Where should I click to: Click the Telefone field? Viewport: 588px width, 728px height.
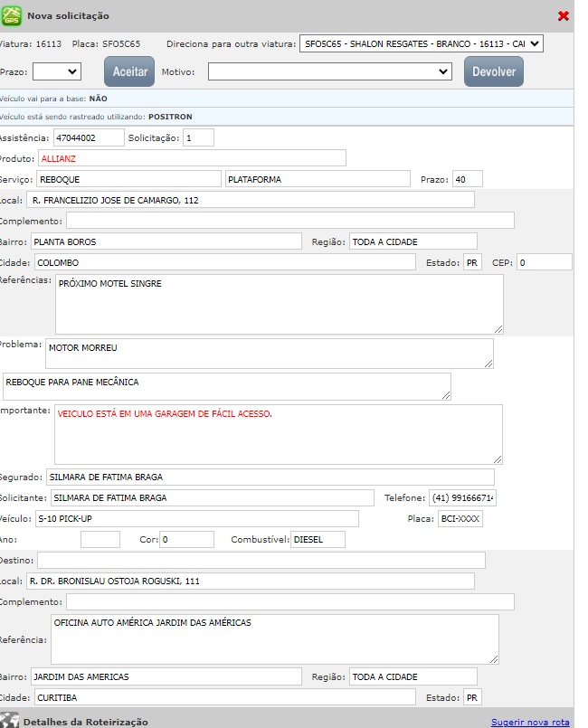(x=462, y=497)
